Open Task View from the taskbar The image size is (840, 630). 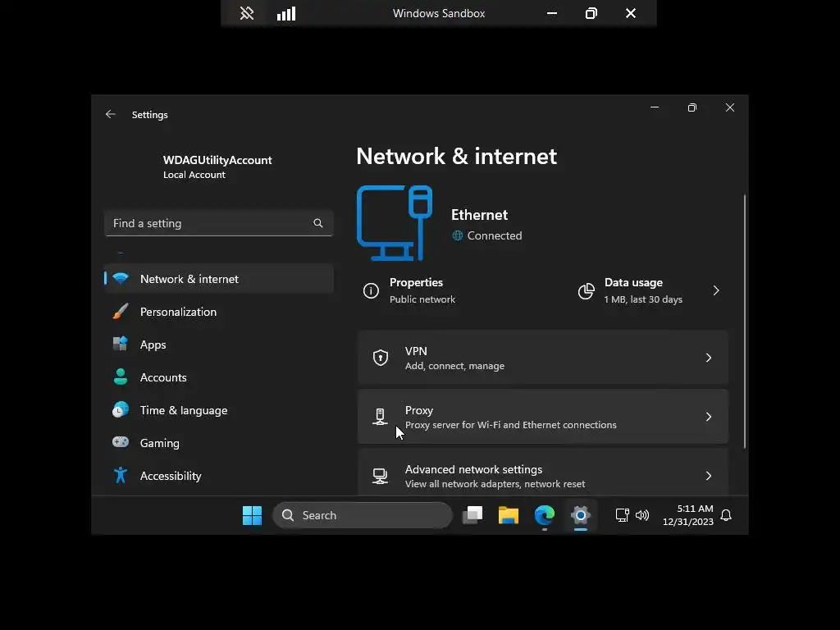tap(472, 515)
